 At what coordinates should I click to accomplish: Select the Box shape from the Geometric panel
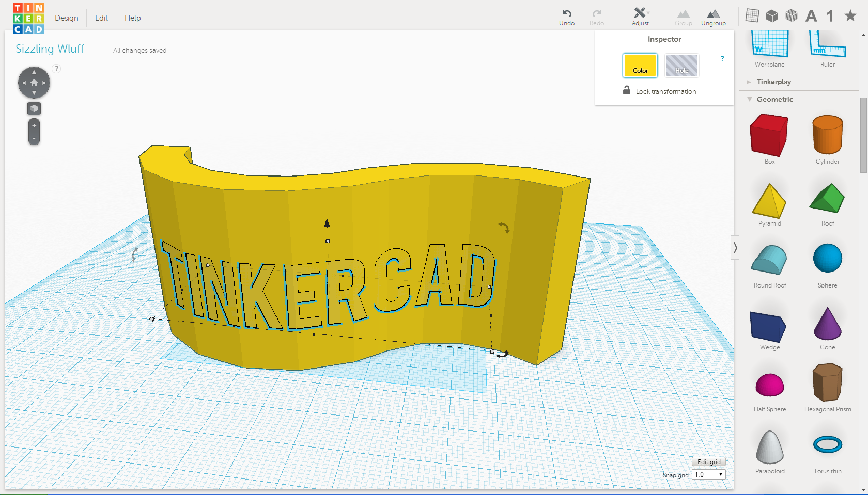[x=769, y=135]
